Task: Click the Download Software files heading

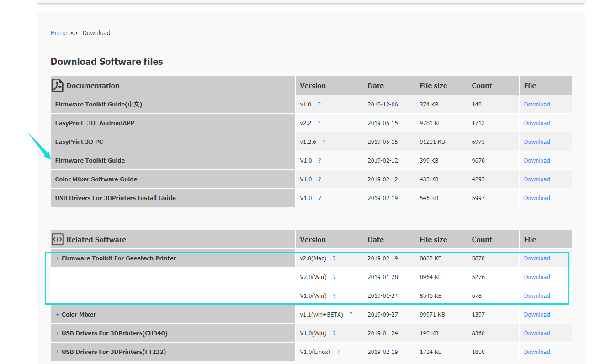Action: [106, 62]
